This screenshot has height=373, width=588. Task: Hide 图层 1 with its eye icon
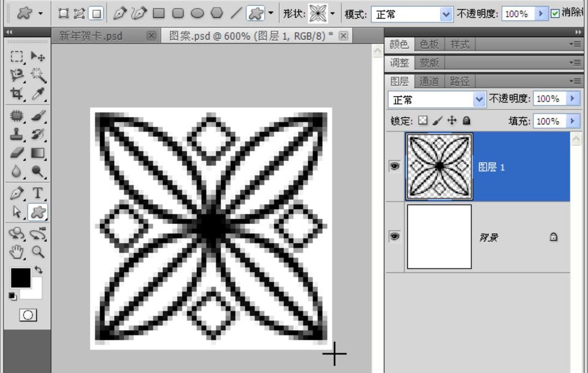click(x=395, y=167)
